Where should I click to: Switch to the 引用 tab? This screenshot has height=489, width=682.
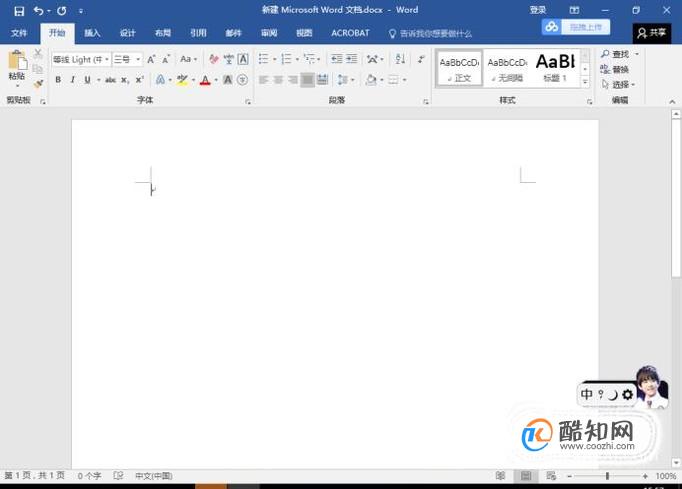coord(198,33)
